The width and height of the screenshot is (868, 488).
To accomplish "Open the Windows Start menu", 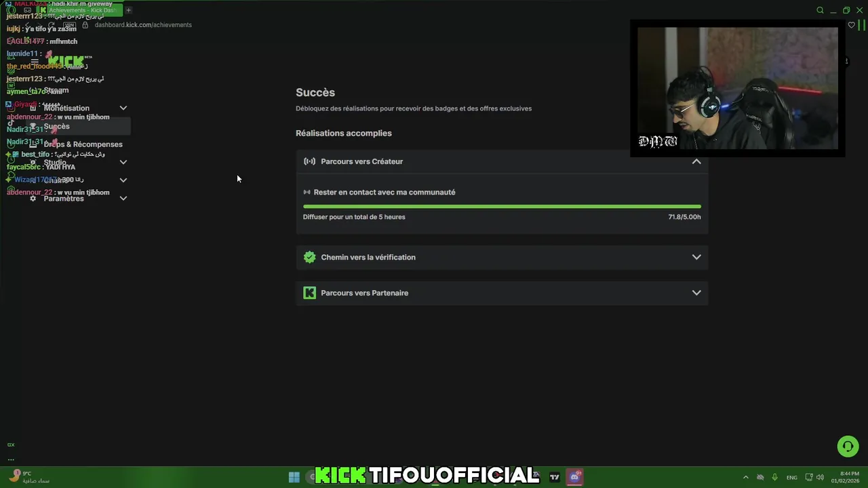I will click(294, 477).
